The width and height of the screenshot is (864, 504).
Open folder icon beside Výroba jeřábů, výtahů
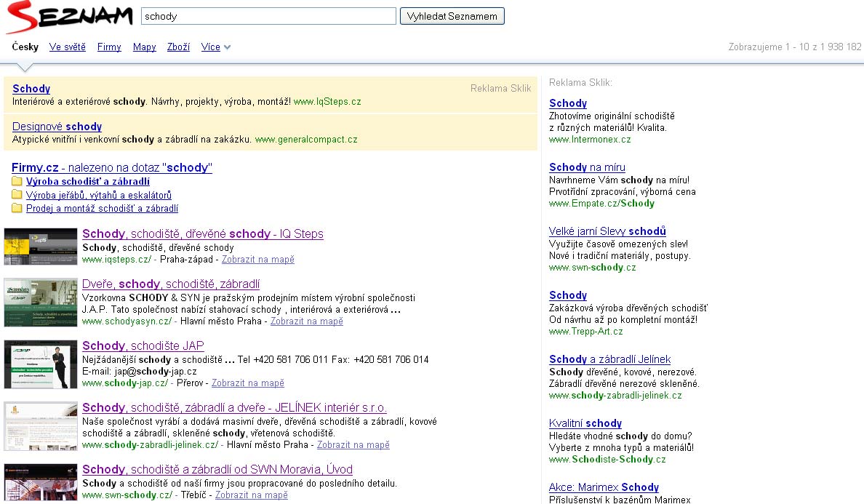click(17, 194)
